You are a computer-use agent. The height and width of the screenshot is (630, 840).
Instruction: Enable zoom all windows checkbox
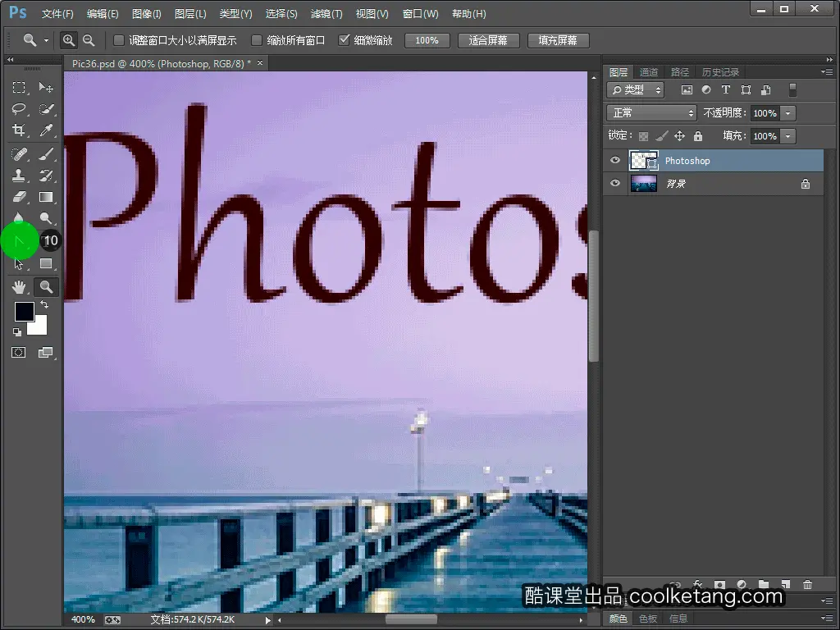point(257,40)
